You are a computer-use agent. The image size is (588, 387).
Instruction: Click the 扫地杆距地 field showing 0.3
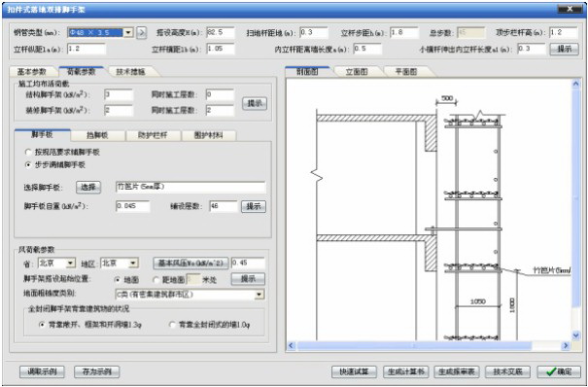click(314, 33)
